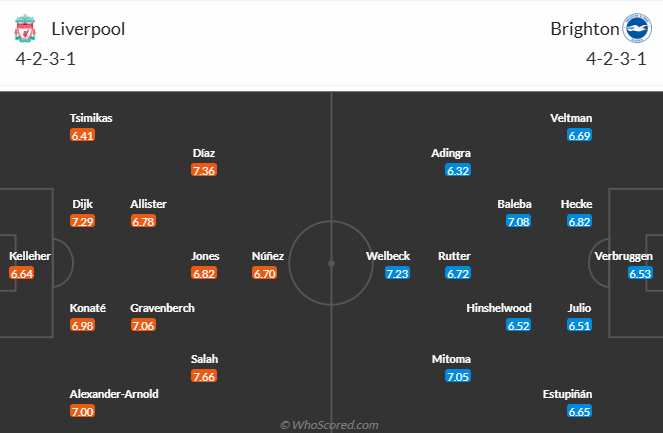Screen dimensions: 663x433
Task: Click player name Núñez
Action: [x=268, y=256]
